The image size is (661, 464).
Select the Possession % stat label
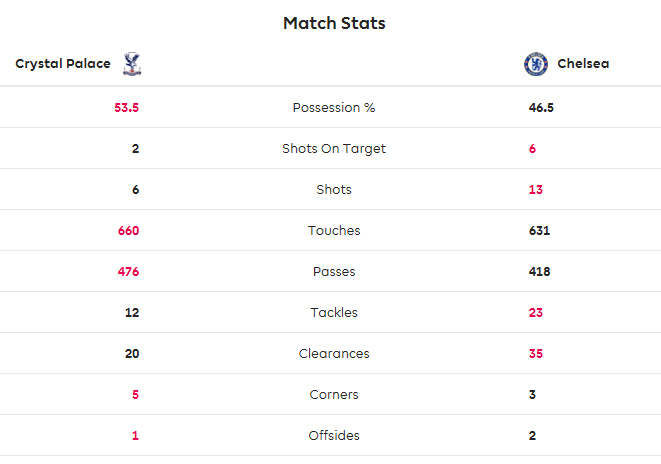point(334,108)
